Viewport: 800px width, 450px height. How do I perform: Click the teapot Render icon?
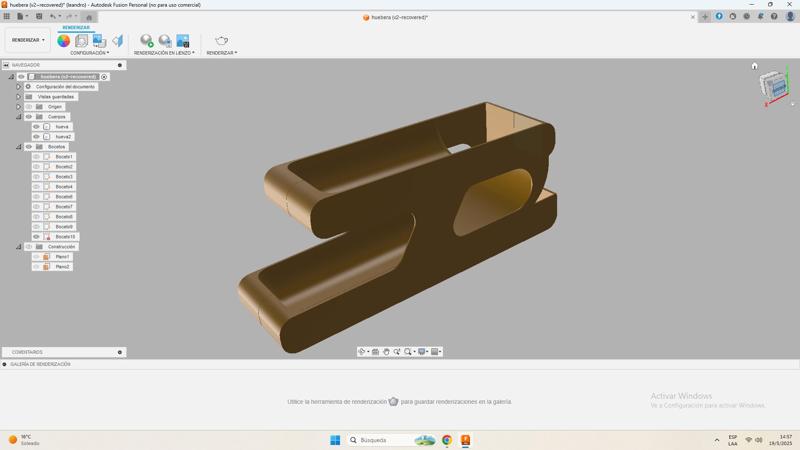[221, 41]
